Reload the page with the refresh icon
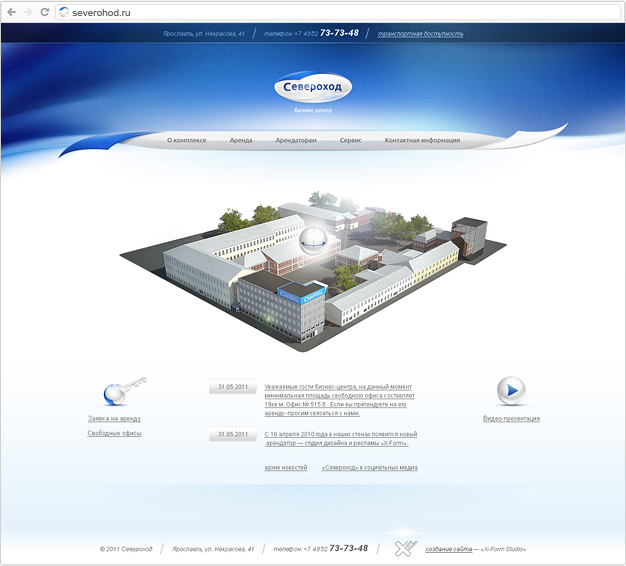Image resolution: width=626 pixels, height=566 pixels. pyautogui.click(x=45, y=12)
